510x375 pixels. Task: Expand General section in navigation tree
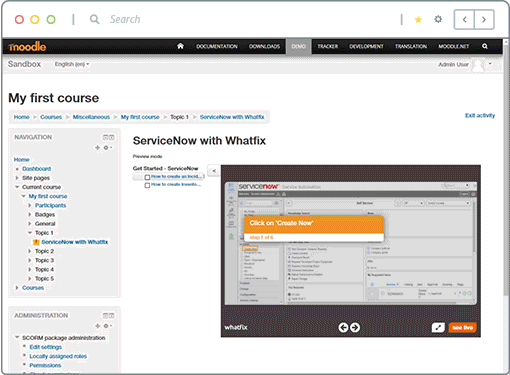(x=30, y=224)
